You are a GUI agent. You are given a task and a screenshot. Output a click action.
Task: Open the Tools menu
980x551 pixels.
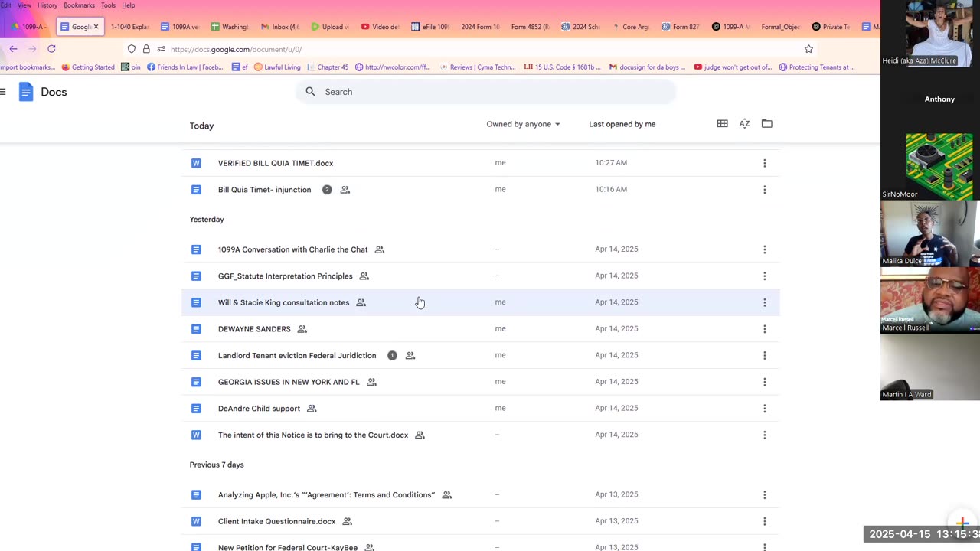pyautogui.click(x=108, y=5)
